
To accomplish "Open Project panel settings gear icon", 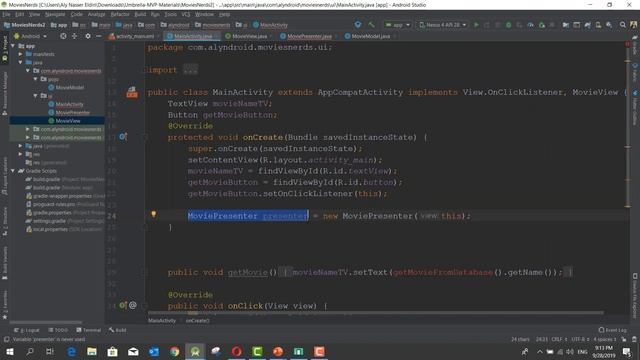I will point(88,36).
